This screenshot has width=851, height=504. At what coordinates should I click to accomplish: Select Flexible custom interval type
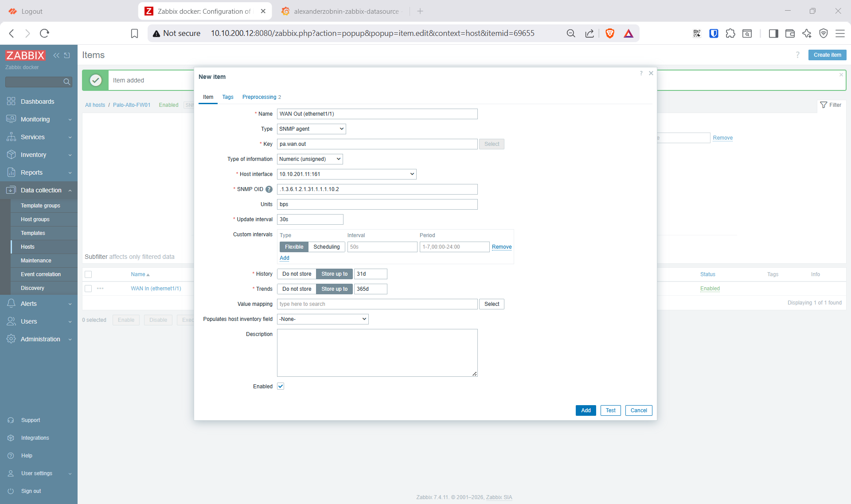(x=294, y=247)
